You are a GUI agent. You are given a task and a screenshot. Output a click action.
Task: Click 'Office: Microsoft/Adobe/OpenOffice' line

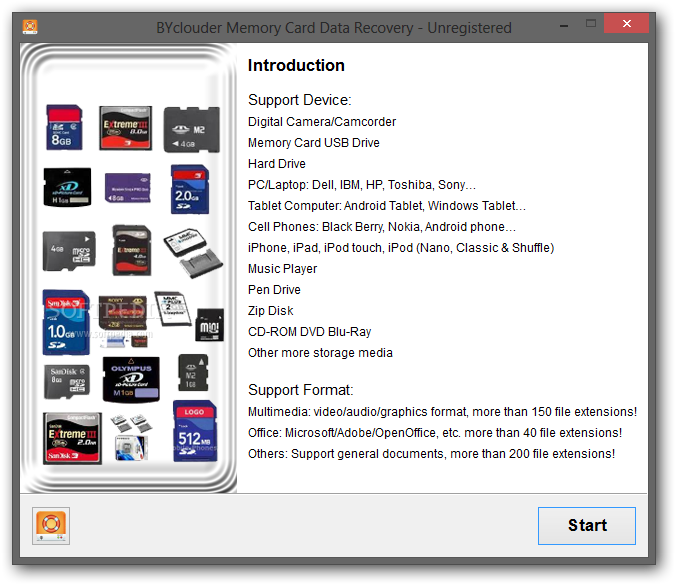[x=435, y=433]
